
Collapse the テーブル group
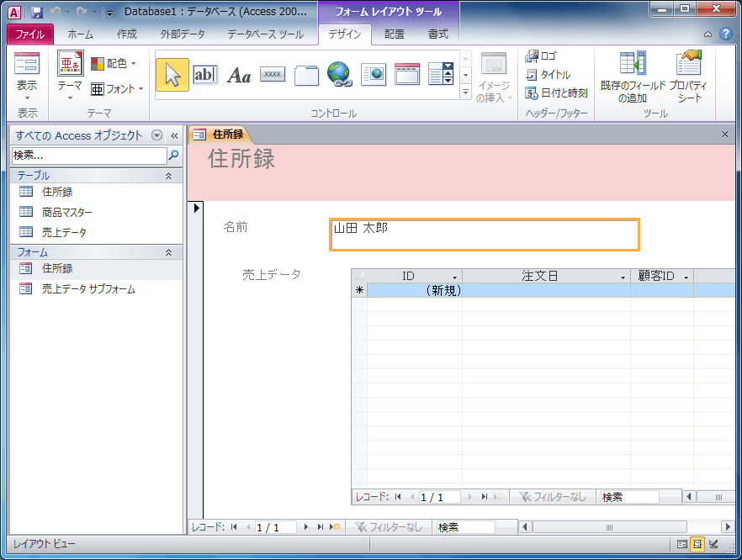tap(168, 176)
